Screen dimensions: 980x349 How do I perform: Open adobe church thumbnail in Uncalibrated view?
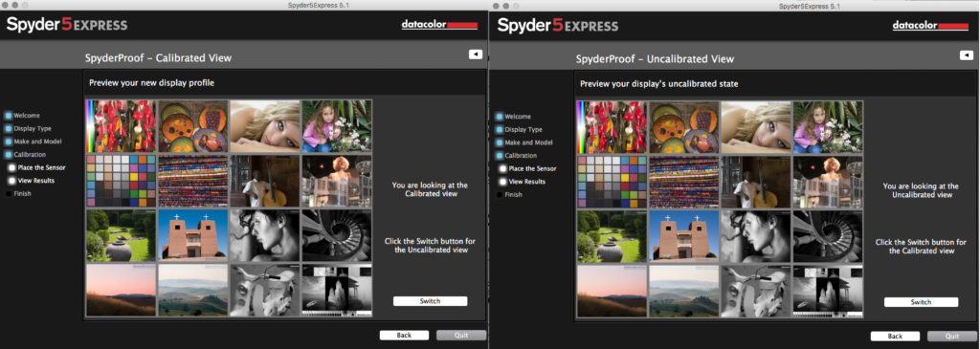point(683,236)
